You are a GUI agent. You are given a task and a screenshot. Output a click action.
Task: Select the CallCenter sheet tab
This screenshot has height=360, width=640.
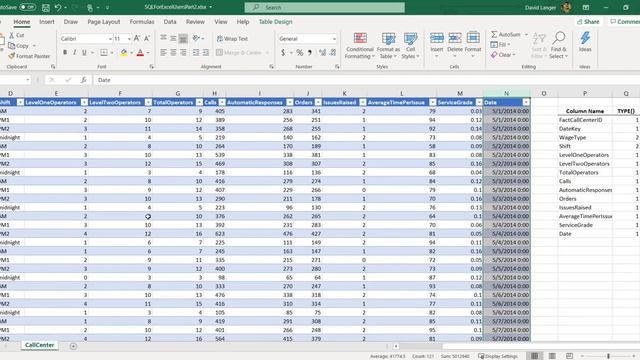(x=39, y=345)
